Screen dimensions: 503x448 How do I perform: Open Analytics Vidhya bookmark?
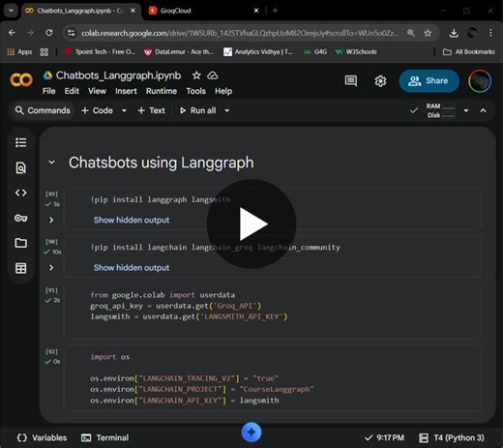click(x=258, y=51)
